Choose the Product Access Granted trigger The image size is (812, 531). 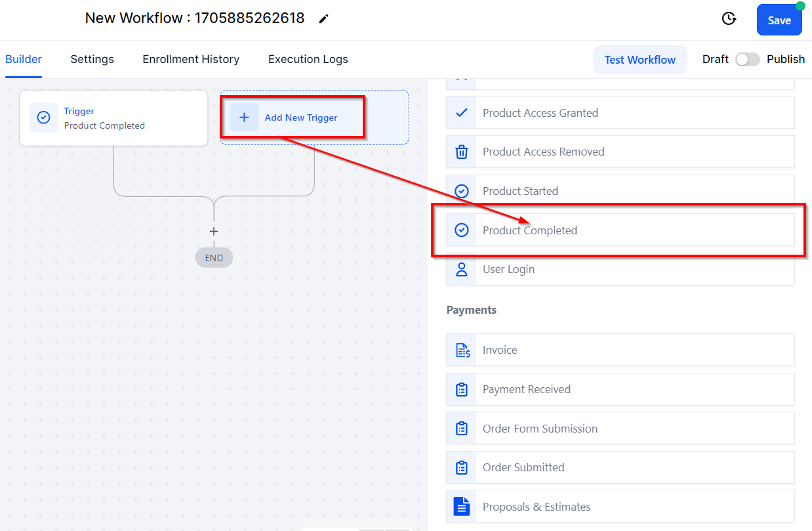[620, 113]
